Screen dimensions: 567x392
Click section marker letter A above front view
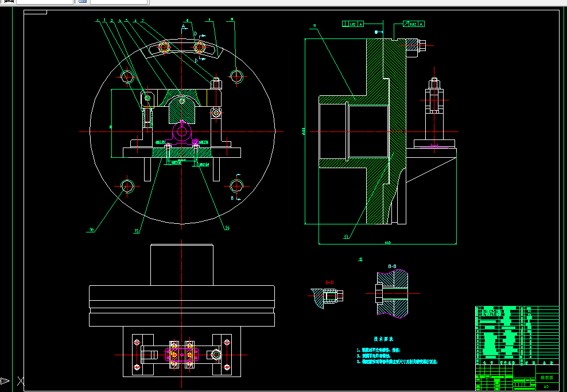[x=183, y=27]
